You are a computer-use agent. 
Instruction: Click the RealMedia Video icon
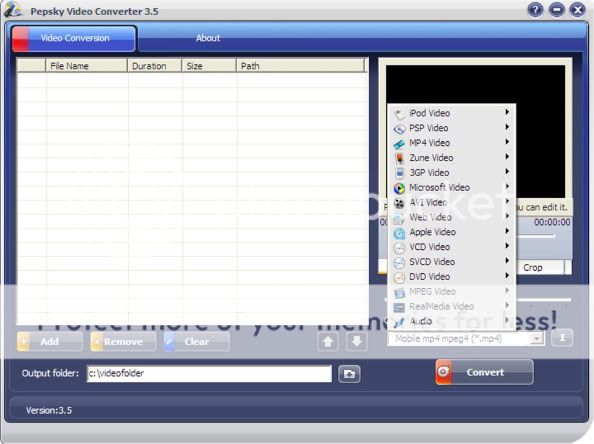pos(399,307)
